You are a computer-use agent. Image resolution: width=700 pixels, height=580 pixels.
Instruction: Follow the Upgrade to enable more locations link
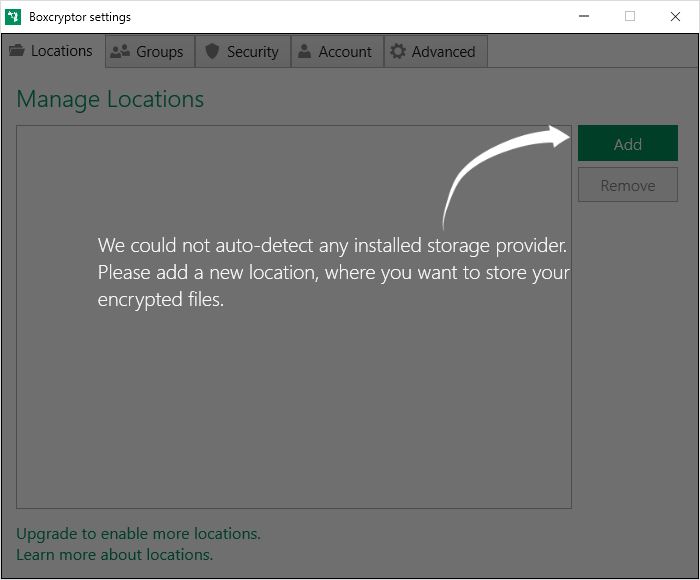tap(138, 534)
